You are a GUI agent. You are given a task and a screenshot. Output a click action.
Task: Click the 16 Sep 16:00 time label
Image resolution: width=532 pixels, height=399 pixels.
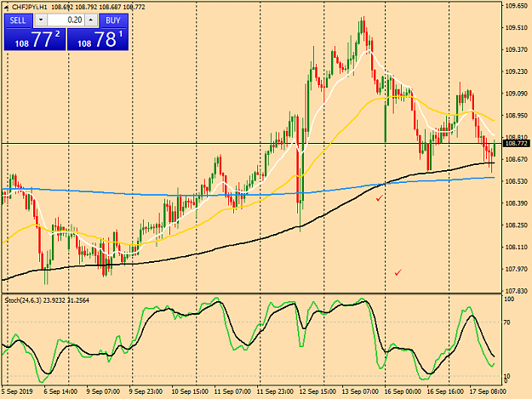(x=445, y=391)
